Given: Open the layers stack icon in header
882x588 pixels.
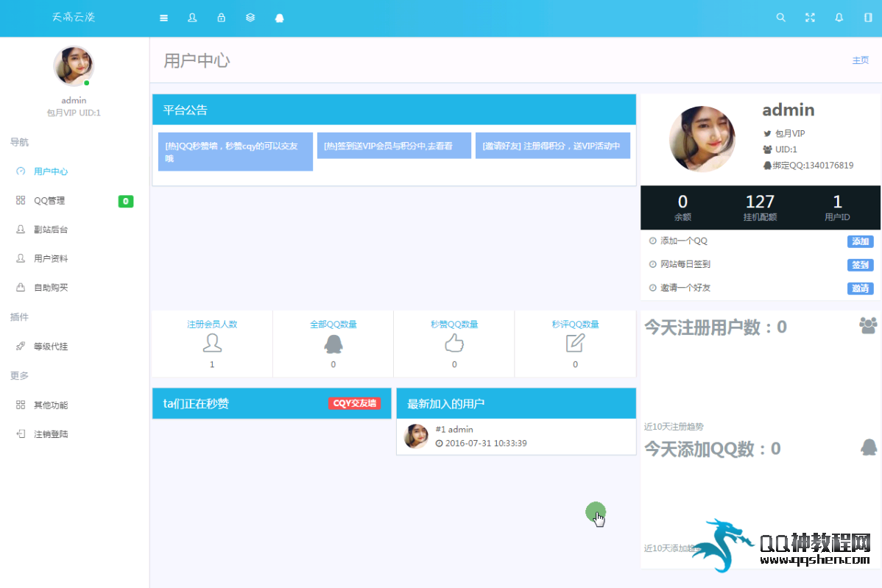Looking at the screenshot, I should point(250,18).
